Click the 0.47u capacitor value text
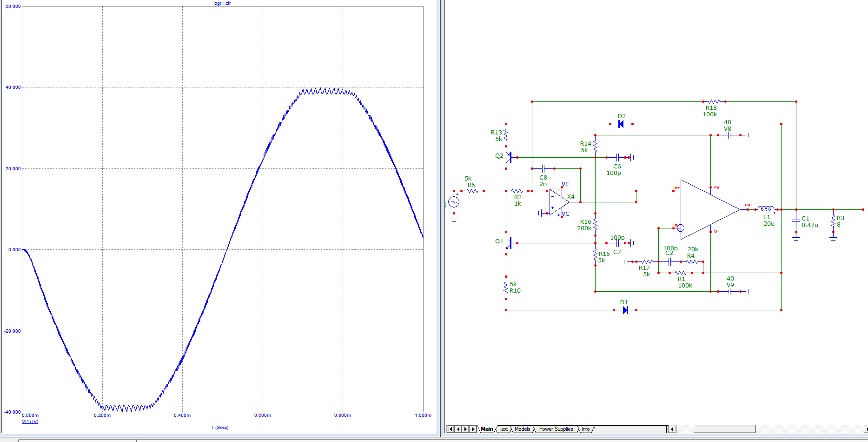Viewport: 868px width, 442px height. (810, 225)
